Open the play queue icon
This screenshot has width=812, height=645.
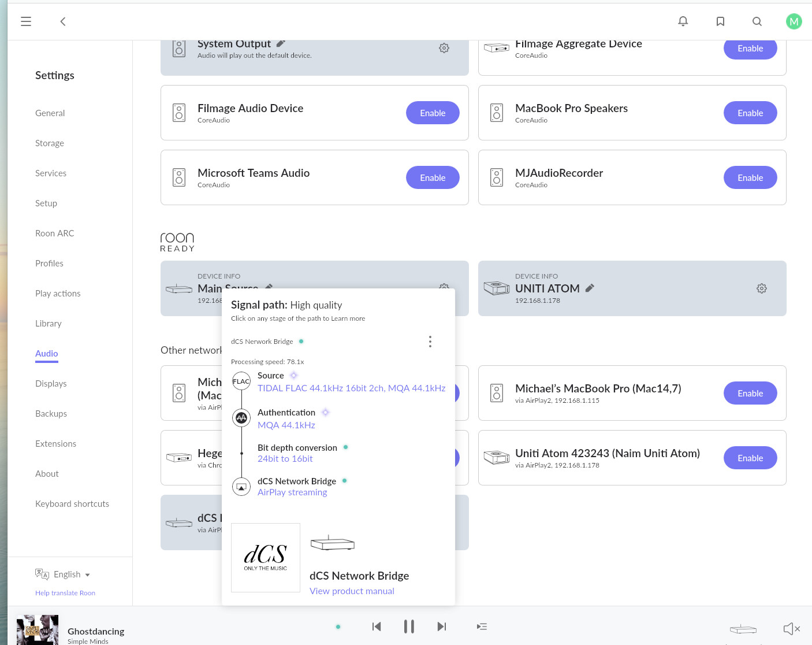point(482,627)
